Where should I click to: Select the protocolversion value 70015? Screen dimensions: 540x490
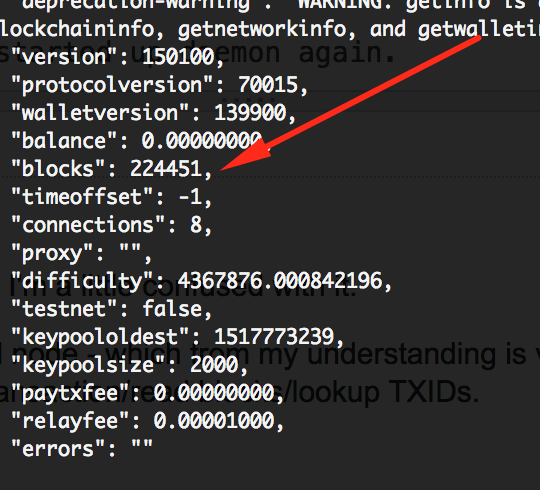click(268, 85)
